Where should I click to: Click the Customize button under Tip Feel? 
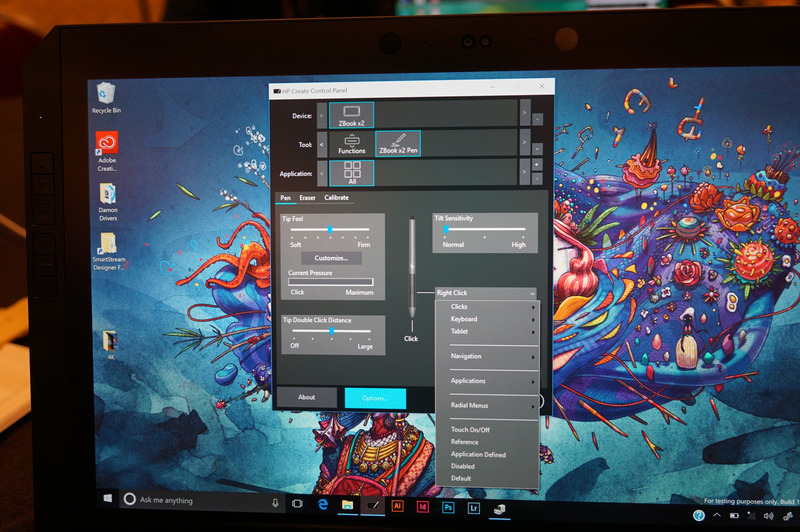click(331, 258)
